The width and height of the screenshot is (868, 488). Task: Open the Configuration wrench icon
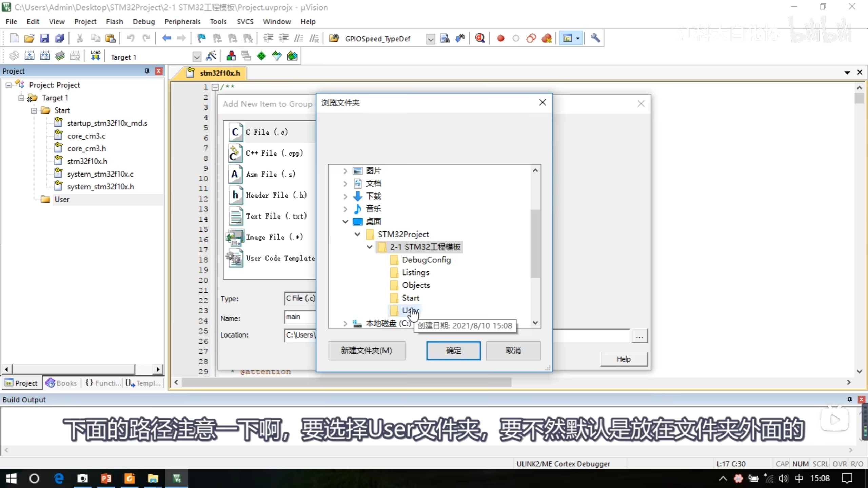[595, 38]
